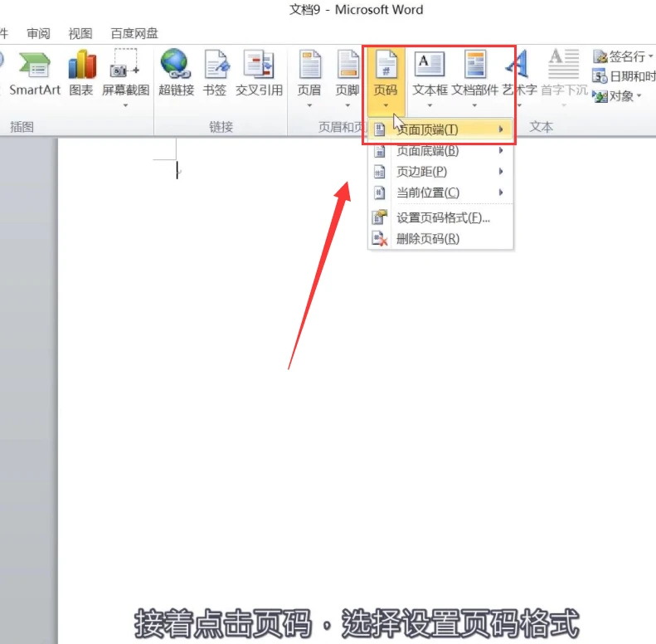
Task: Expand 页面顶端 submenu arrow
Action: coord(501,129)
